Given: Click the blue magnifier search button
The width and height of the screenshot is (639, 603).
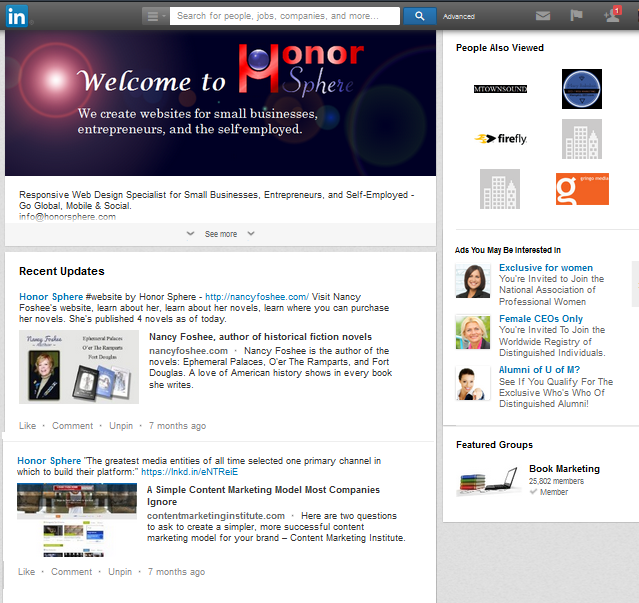Looking at the screenshot, I should point(420,16).
